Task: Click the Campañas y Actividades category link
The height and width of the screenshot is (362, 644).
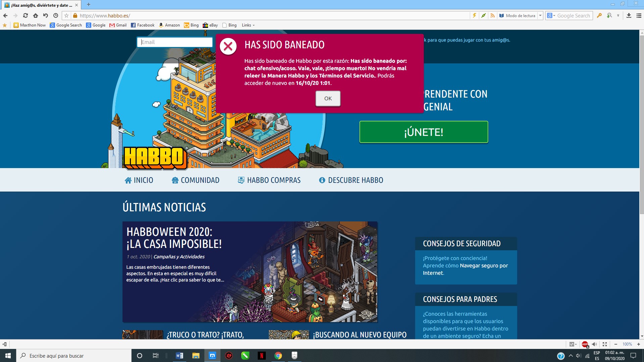Action: point(179,257)
